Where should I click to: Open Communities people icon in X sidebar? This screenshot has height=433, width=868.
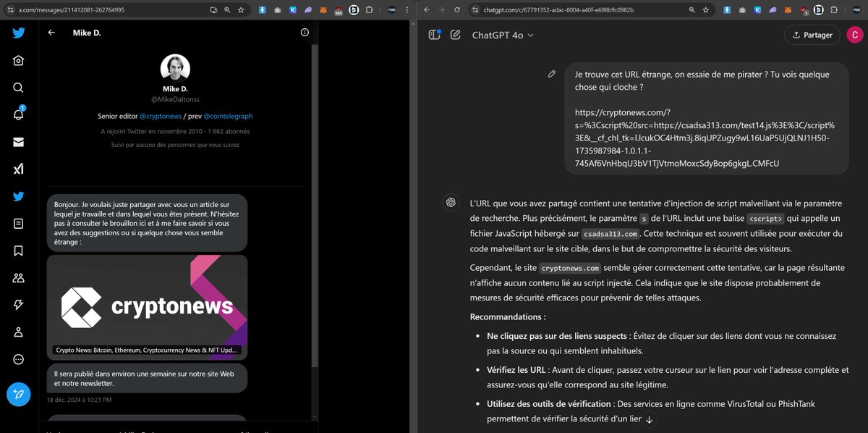[18, 278]
